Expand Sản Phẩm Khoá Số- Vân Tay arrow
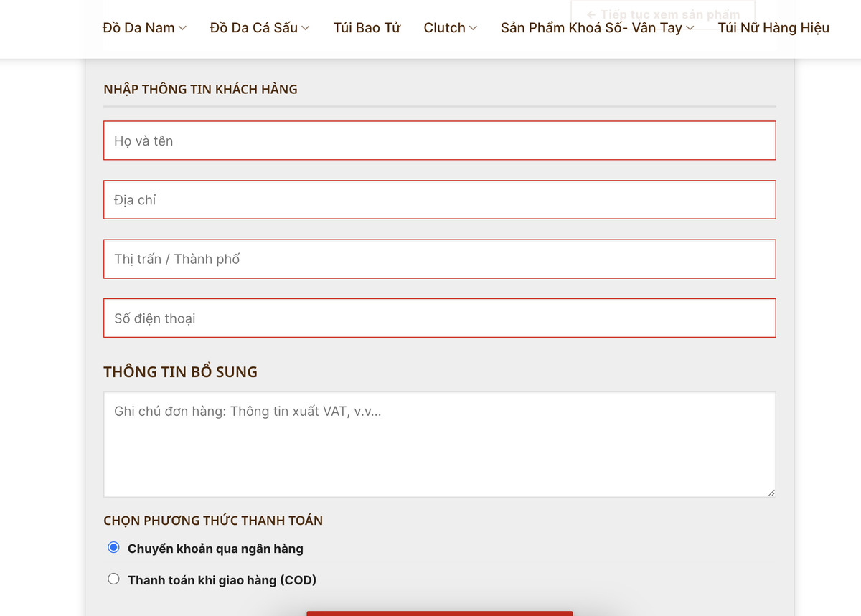Image resolution: width=861 pixels, height=616 pixels. 690,28
